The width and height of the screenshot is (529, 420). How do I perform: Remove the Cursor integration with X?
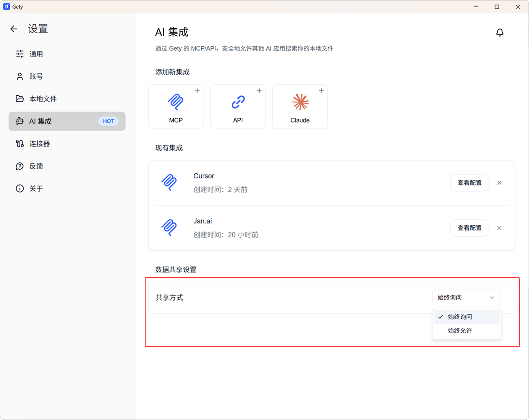tap(499, 183)
